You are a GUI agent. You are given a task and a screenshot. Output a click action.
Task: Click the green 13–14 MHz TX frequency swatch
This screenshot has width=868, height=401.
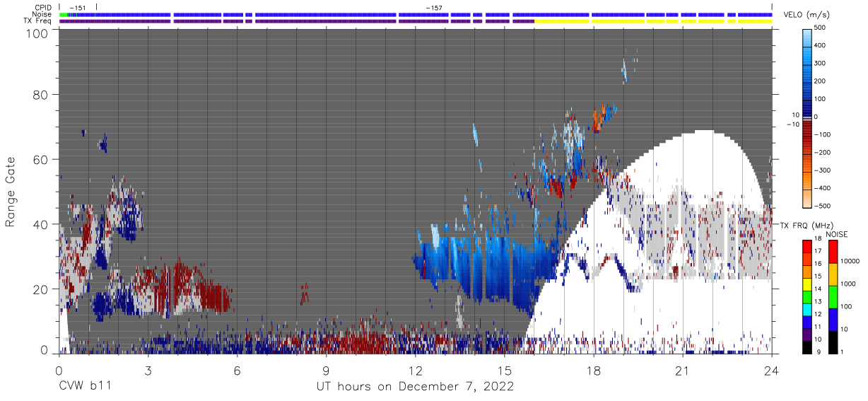807,297
